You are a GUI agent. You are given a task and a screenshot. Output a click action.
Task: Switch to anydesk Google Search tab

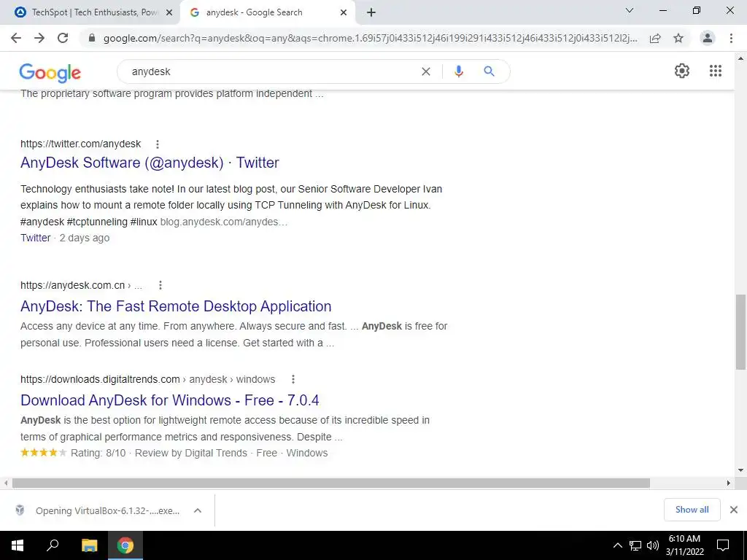point(267,12)
